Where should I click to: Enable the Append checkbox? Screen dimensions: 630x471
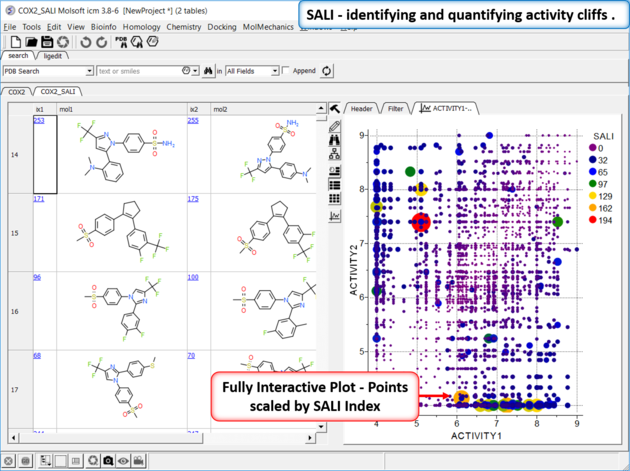286,71
